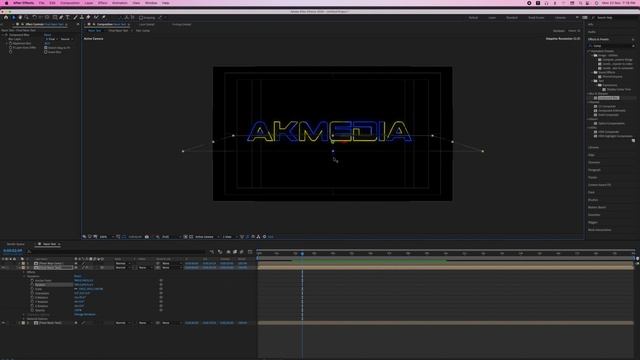Toggle the Invert Blur checkbox
The width and height of the screenshot is (640, 360).
(46, 52)
